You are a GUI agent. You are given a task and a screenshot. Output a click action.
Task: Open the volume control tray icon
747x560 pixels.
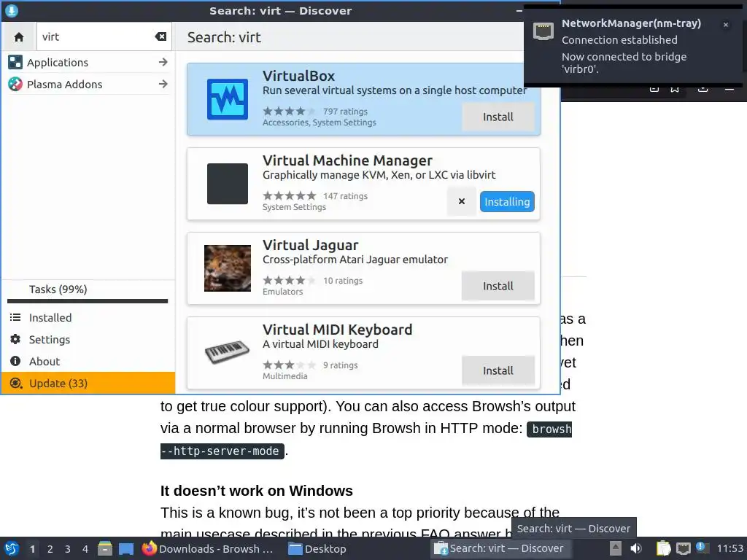tap(636, 548)
